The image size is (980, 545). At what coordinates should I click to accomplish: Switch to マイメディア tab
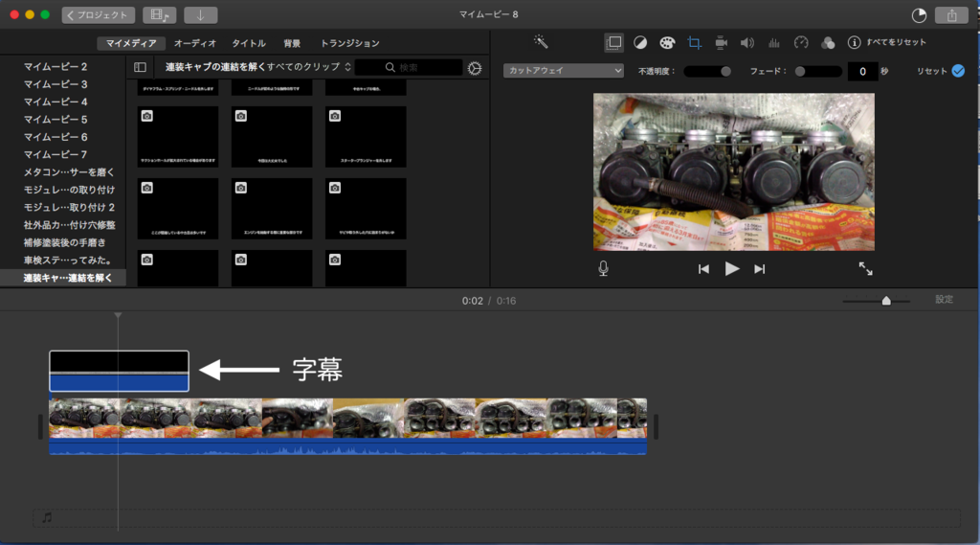click(x=130, y=43)
